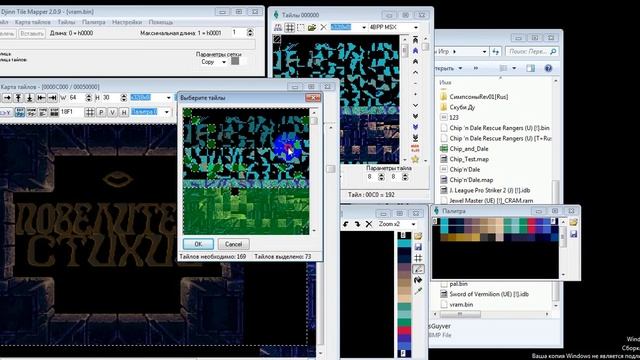Toggle the grid button in tile map toolbar
640x360 pixels.
(x=90, y=112)
